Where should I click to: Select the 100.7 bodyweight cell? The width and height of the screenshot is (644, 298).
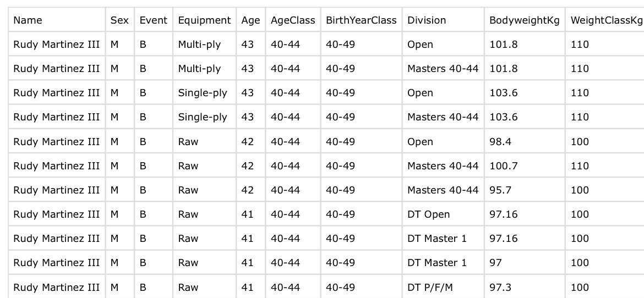coord(503,166)
